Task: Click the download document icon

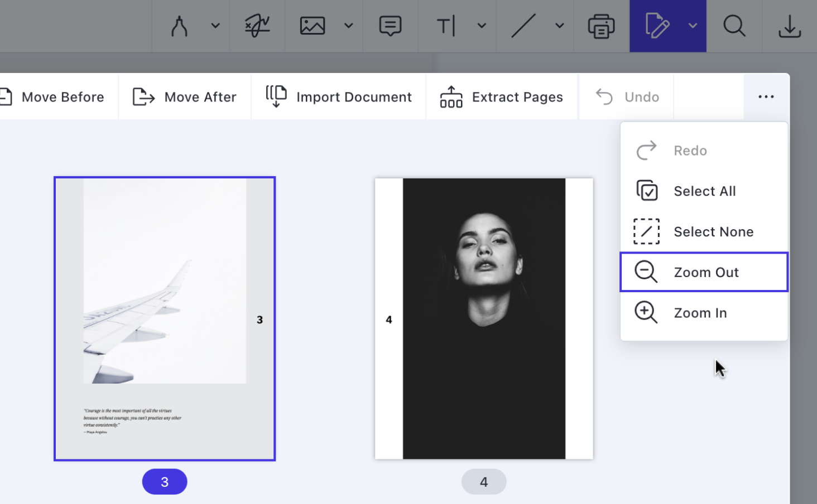Action: click(x=790, y=26)
